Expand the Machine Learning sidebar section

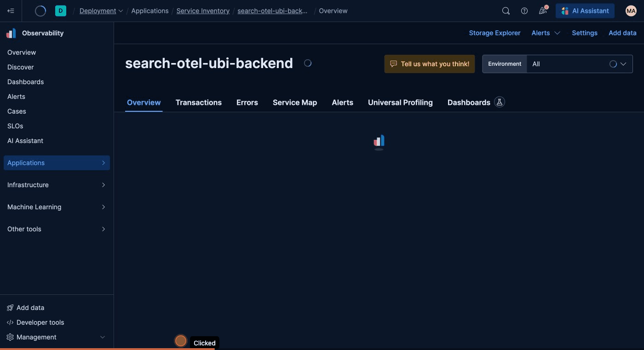pos(57,207)
